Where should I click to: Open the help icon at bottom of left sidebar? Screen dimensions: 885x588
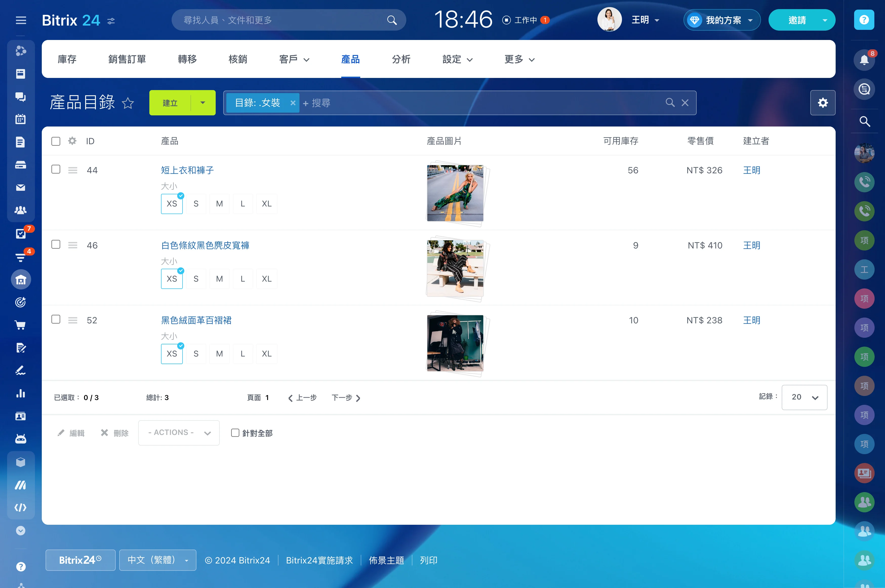tap(21, 567)
